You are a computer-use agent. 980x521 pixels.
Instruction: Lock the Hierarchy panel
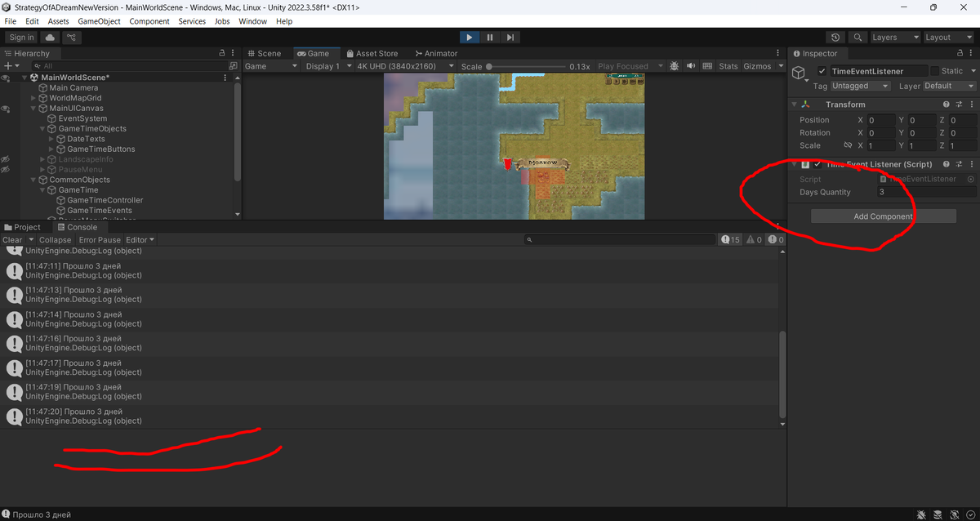[x=222, y=53]
